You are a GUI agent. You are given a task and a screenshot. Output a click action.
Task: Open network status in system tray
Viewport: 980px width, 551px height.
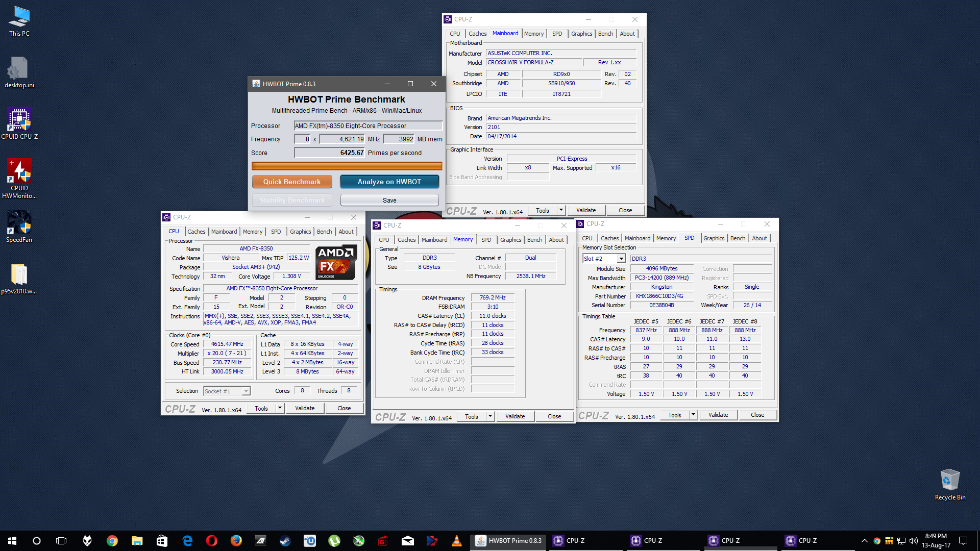901,541
